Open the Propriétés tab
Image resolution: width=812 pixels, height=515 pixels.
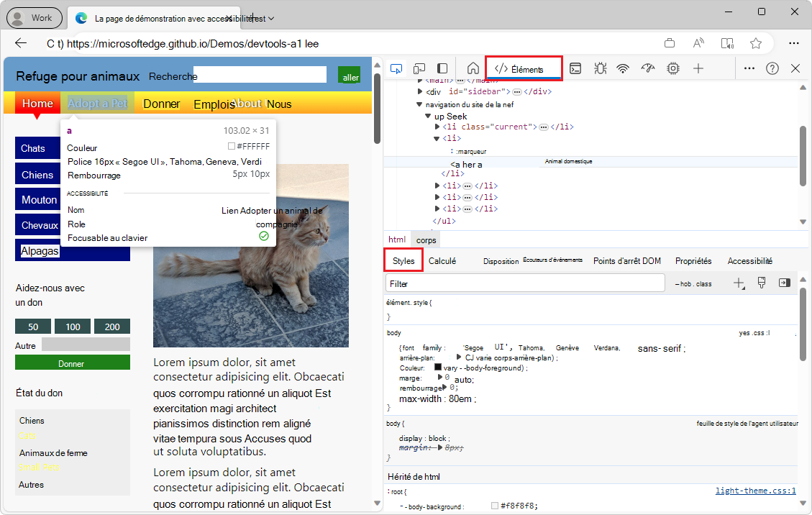coord(693,261)
